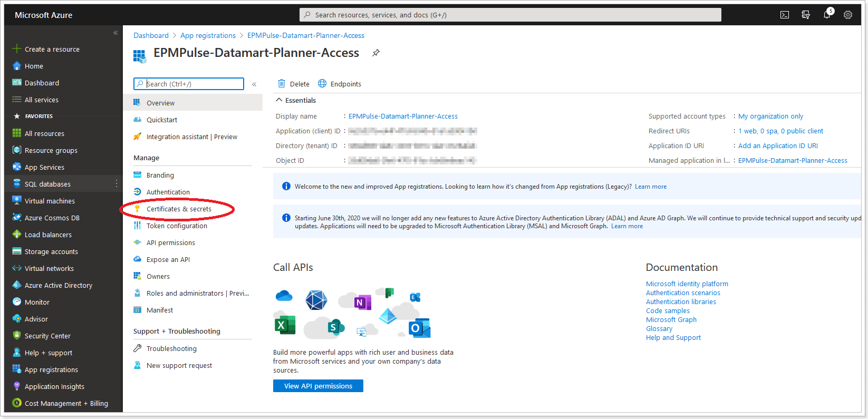Click the global search resources box
Screen dimensions: 868x419
point(510,15)
